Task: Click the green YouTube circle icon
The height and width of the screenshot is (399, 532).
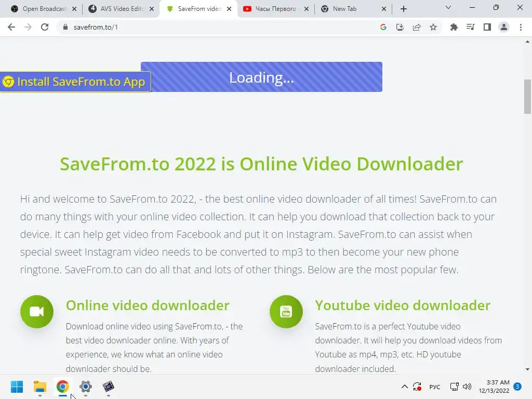Action: click(x=286, y=312)
